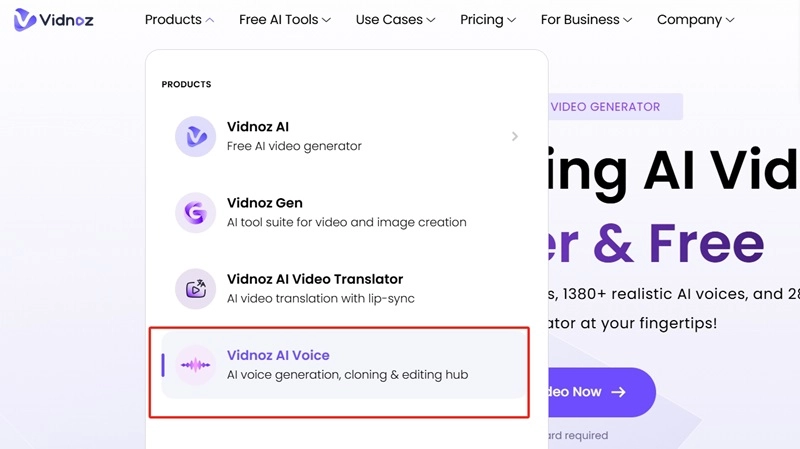The width and height of the screenshot is (800, 449).
Task: Select "Vidnoz AI Video Translator" title
Action: coord(315,279)
